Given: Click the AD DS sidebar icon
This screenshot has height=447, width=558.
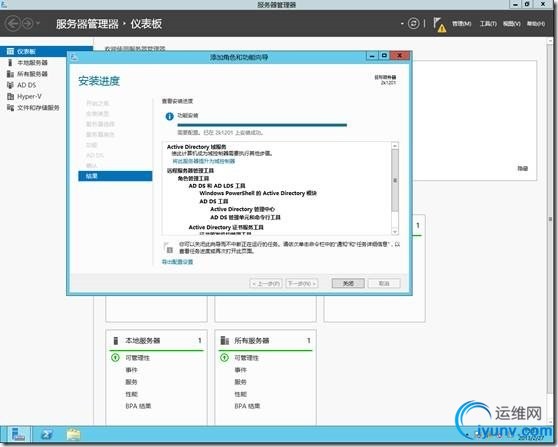Looking at the screenshot, I should pos(10,85).
